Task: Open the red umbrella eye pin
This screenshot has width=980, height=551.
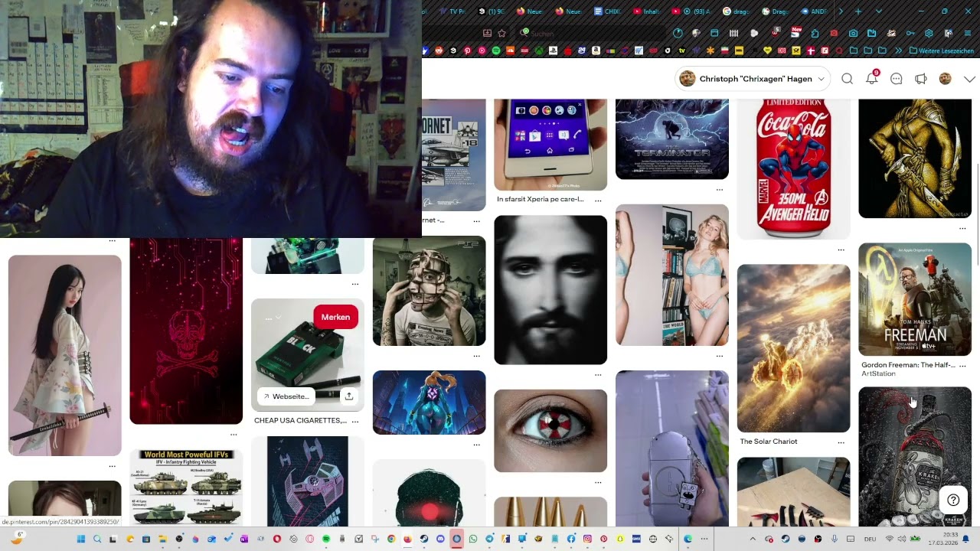Action: (x=550, y=431)
